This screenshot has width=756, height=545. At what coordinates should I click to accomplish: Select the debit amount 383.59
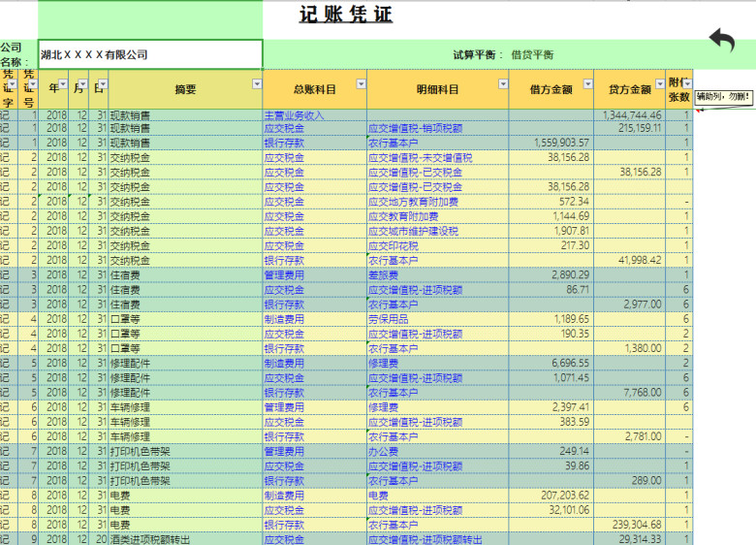click(551, 422)
